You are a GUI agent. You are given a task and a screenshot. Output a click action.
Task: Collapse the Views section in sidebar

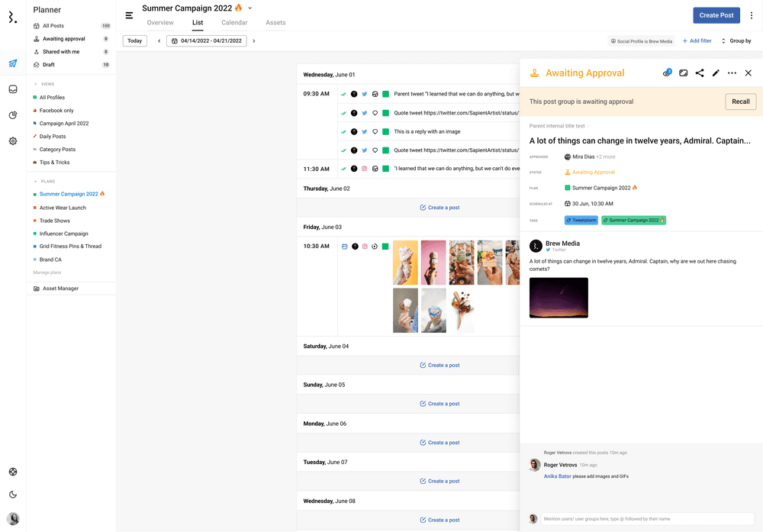click(x=36, y=84)
